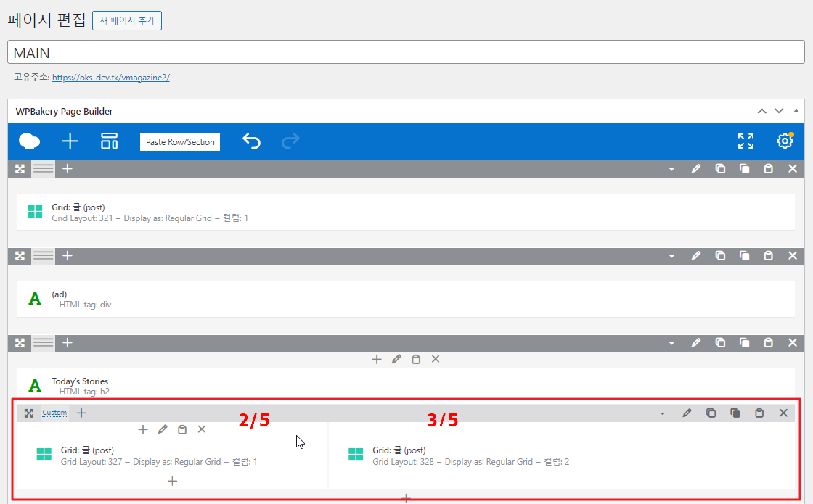Click move handle of the (ad) row
813x504 pixels.
click(x=20, y=256)
